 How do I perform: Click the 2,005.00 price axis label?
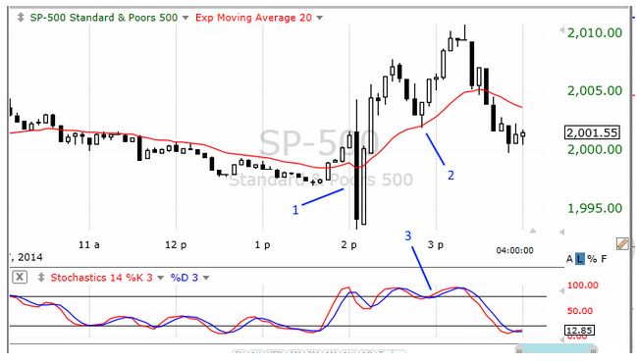(x=595, y=91)
